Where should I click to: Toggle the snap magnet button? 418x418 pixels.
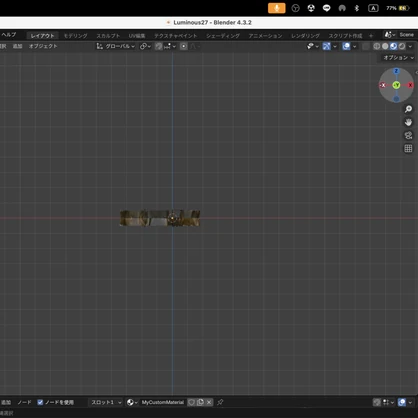pos(159,46)
